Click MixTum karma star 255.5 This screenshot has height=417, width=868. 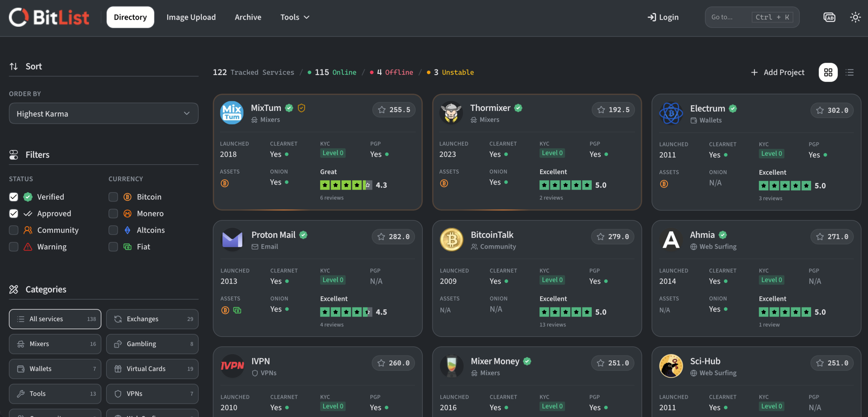point(394,110)
